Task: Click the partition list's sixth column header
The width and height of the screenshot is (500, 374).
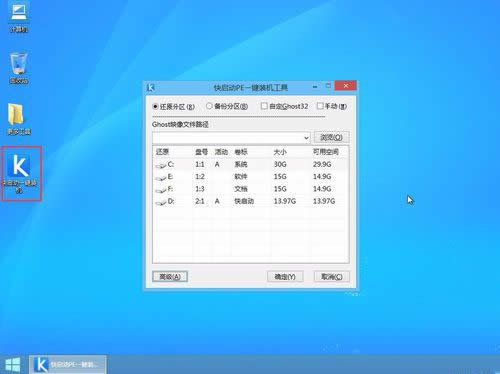Action: (329, 152)
